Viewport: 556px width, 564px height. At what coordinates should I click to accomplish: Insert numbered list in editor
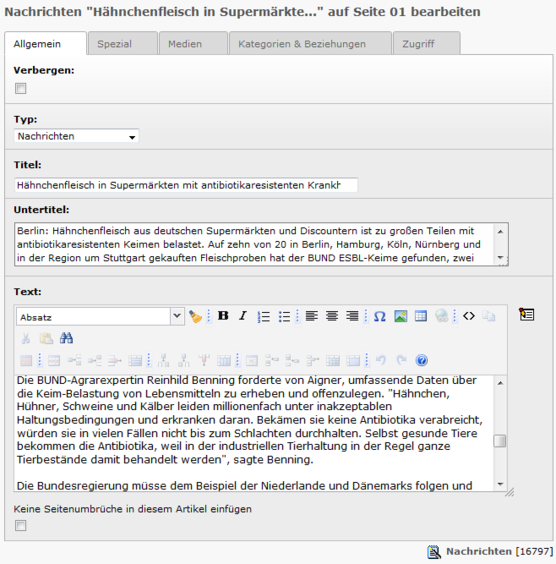tap(264, 317)
